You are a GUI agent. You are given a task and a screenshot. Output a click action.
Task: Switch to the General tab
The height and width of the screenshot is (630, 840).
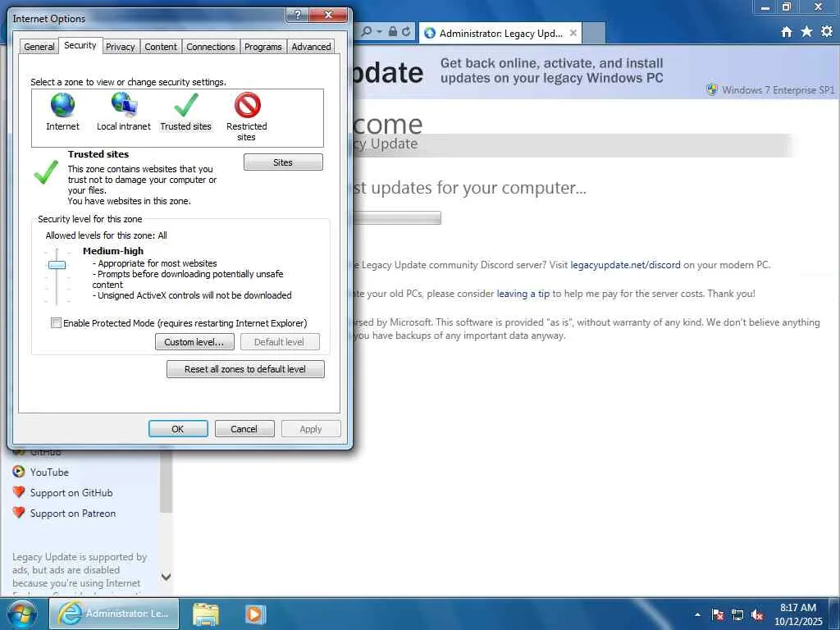click(x=39, y=47)
